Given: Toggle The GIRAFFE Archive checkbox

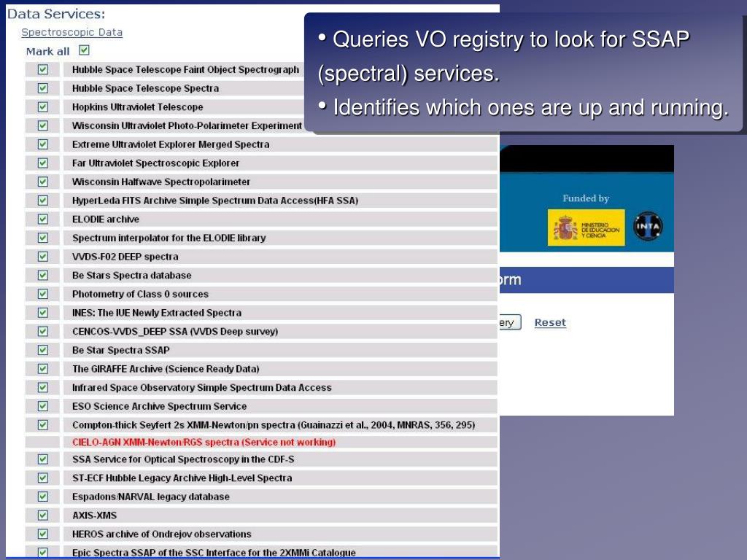Looking at the screenshot, I should pyautogui.click(x=43, y=368).
